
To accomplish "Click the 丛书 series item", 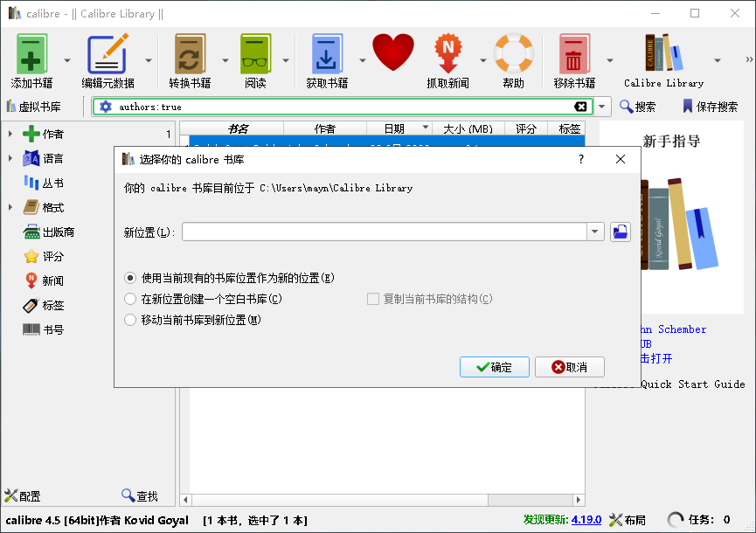I will (x=44, y=183).
